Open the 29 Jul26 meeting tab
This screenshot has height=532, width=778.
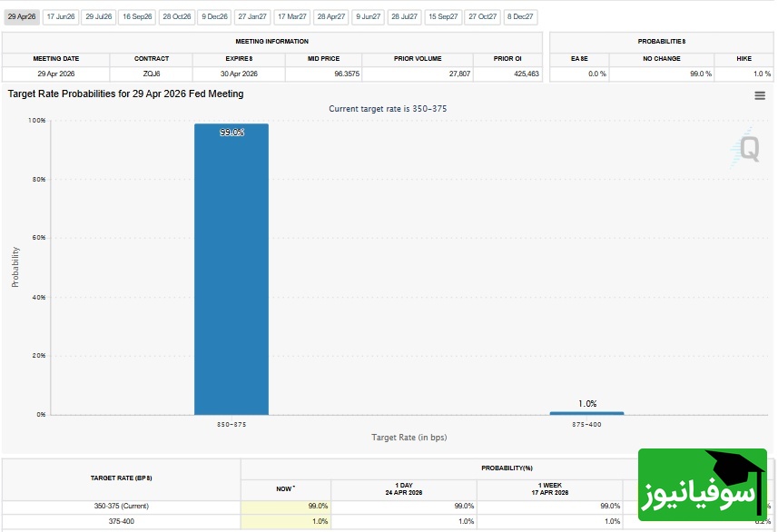(99, 16)
